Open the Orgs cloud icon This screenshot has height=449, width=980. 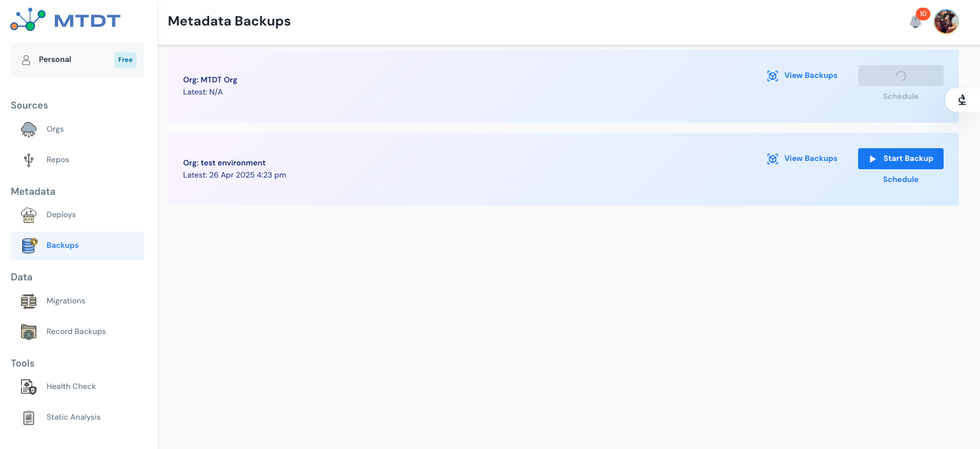click(29, 129)
